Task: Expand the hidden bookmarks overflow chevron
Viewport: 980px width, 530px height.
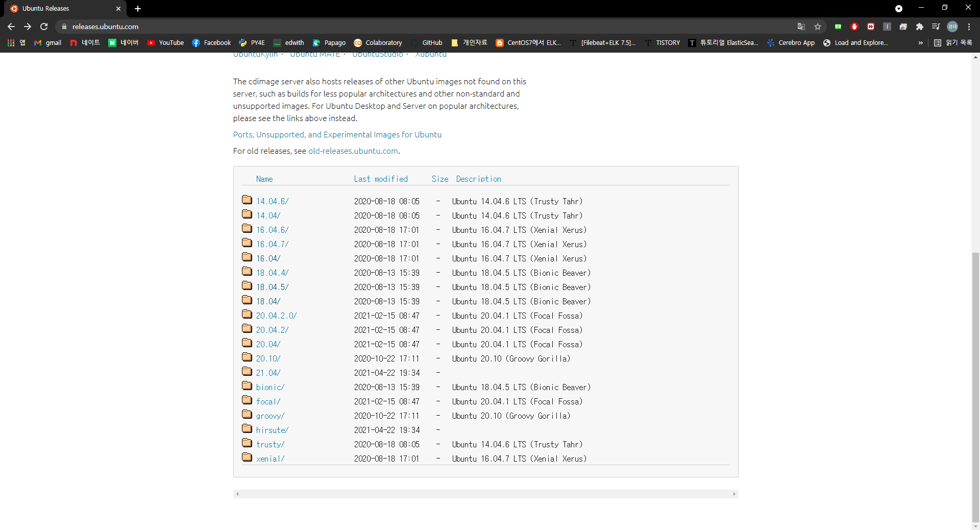Action: (x=920, y=43)
